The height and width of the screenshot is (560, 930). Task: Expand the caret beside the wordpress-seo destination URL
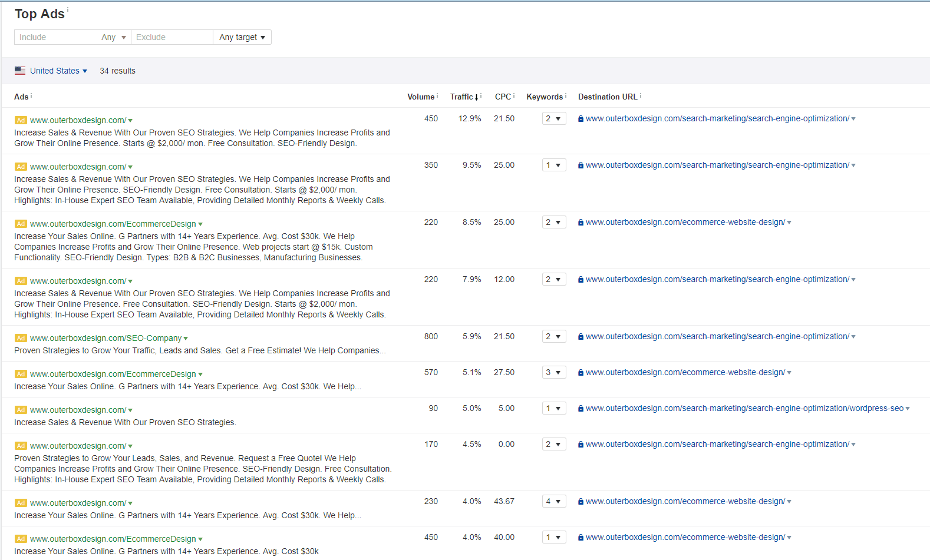908,409
